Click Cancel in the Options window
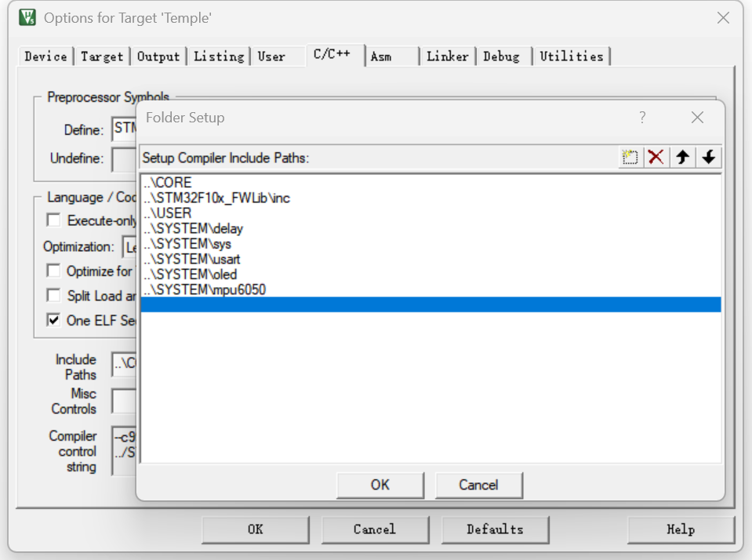 pyautogui.click(x=375, y=529)
